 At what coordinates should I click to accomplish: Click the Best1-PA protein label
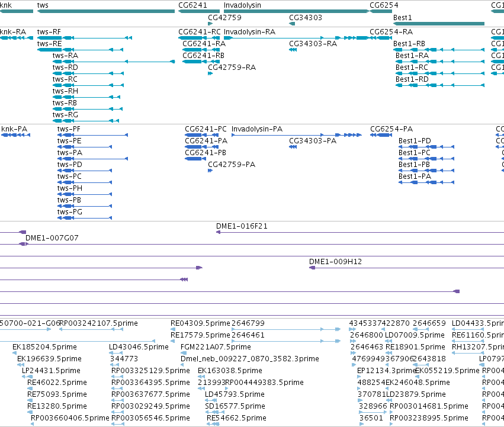pyautogui.click(x=415, y=176)
